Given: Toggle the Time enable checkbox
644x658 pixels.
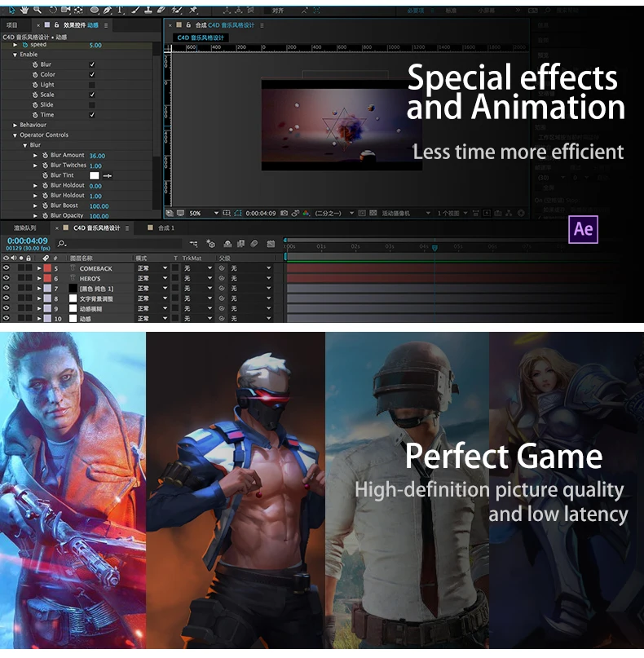Looking at the screenshot, I should [x=92, y=115].
